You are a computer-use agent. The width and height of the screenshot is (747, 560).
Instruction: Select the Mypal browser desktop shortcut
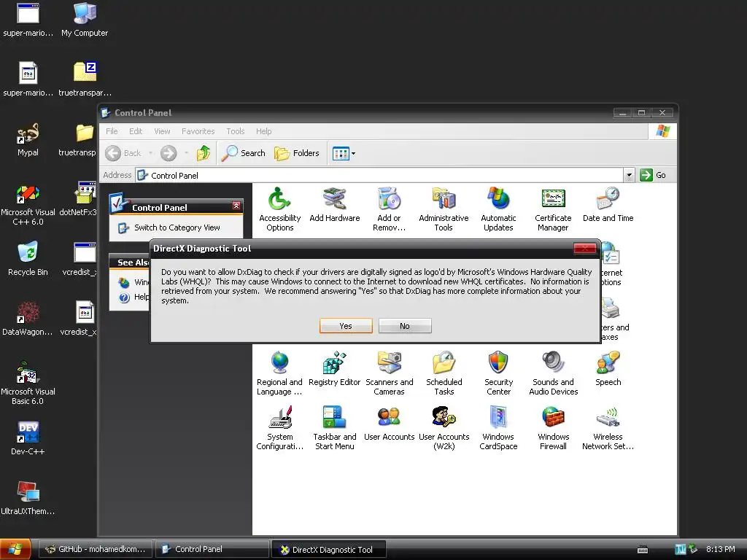pos(28,139)
